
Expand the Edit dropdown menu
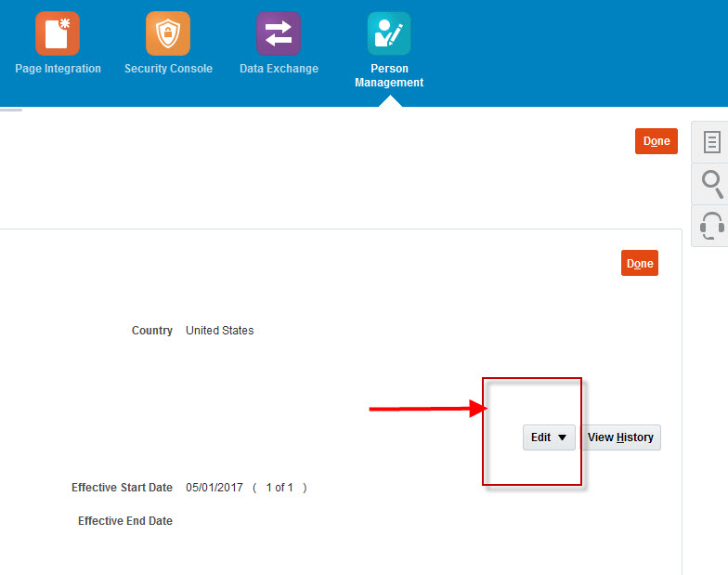[x=549, y=438]
